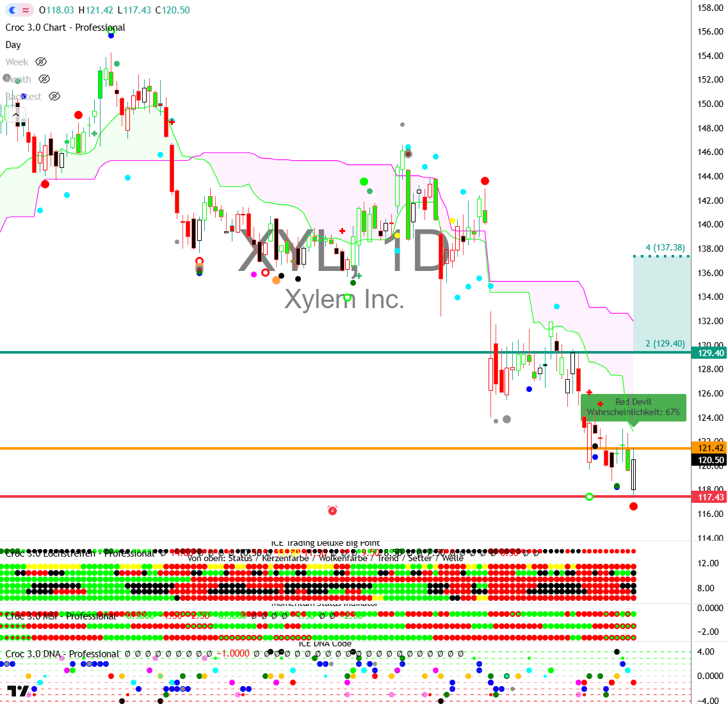
Task: Click the red dot below the latest candle
Action: 633,507
